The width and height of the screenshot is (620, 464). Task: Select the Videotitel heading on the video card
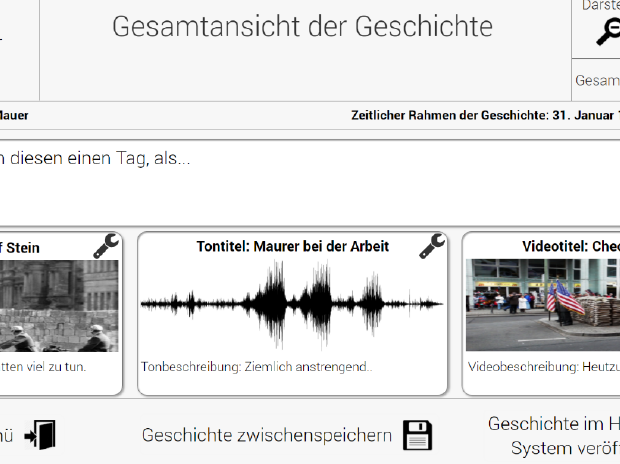(x=571, y=246)
